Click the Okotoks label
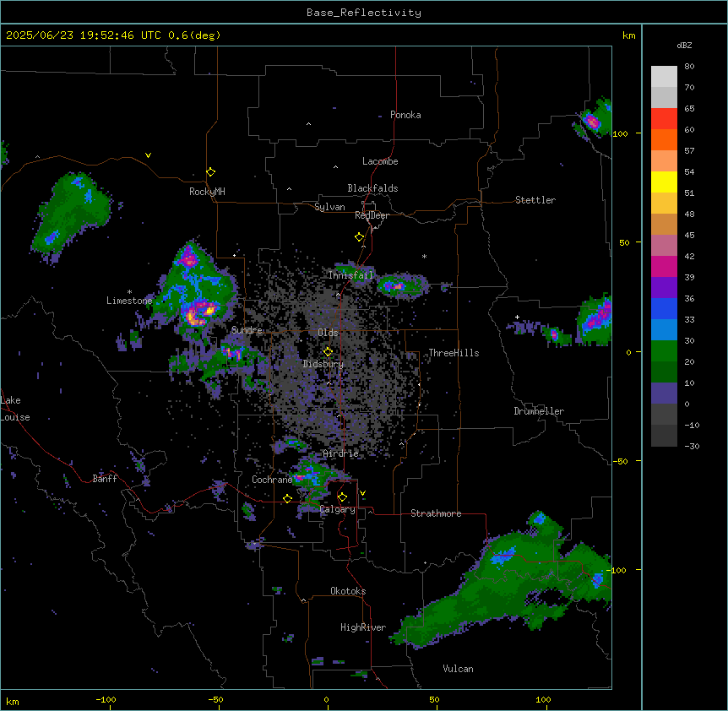728x711 pixels. [x=348, y=591]
